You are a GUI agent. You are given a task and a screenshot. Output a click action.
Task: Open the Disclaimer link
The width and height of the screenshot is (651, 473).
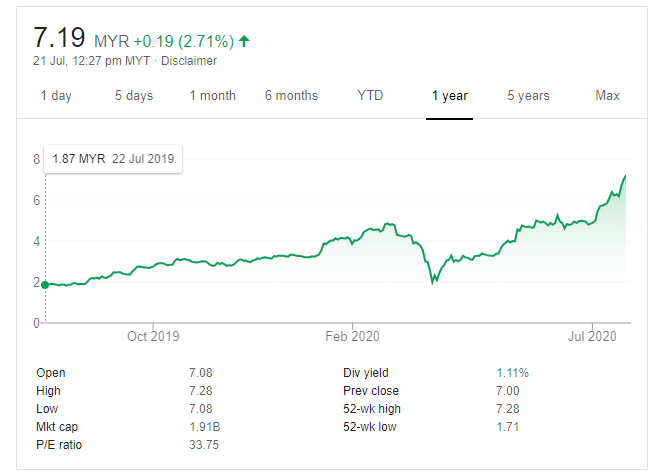tap(189, 61)
